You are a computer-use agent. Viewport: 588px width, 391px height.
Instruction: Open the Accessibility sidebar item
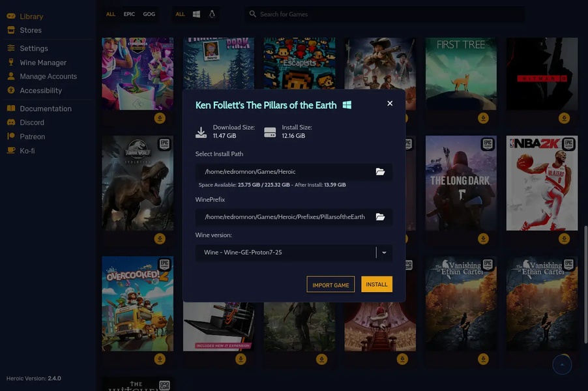tap(40, 91)
